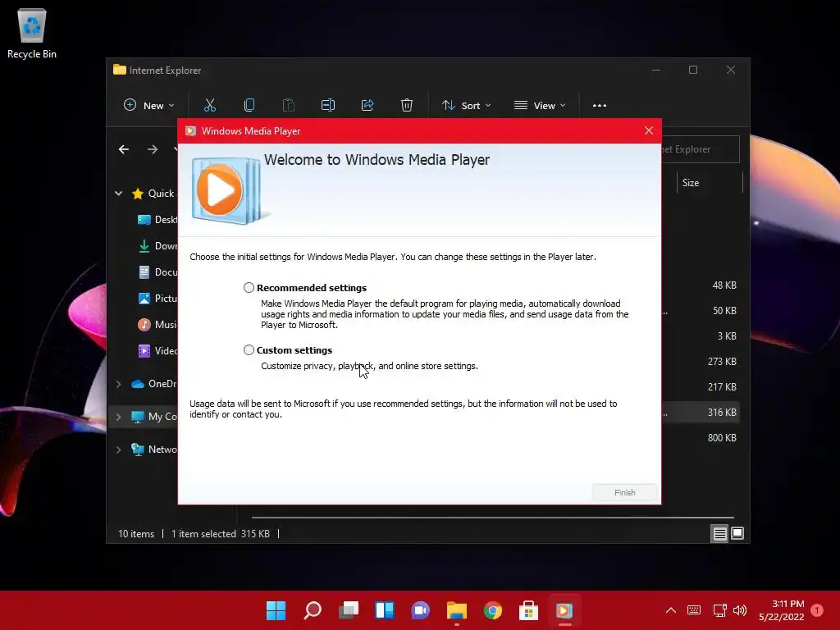Close the Windows Media Player dialog

(649, 130)
